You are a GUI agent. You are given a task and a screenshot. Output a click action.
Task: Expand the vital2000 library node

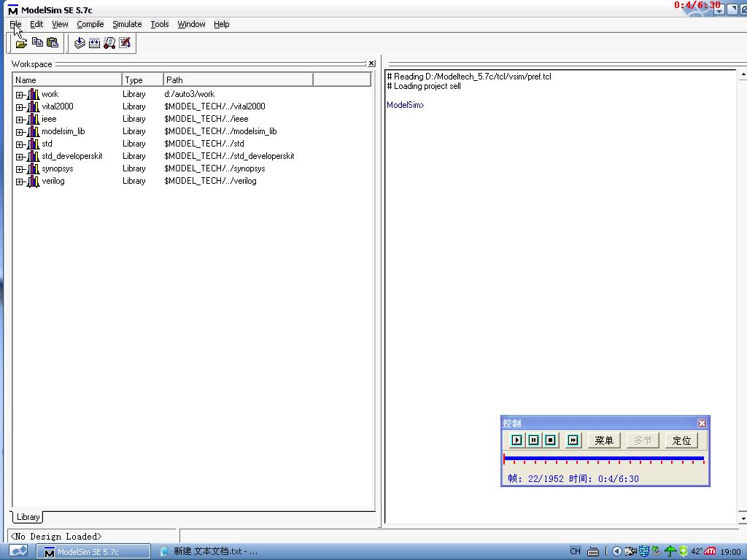tap(19, 107)
